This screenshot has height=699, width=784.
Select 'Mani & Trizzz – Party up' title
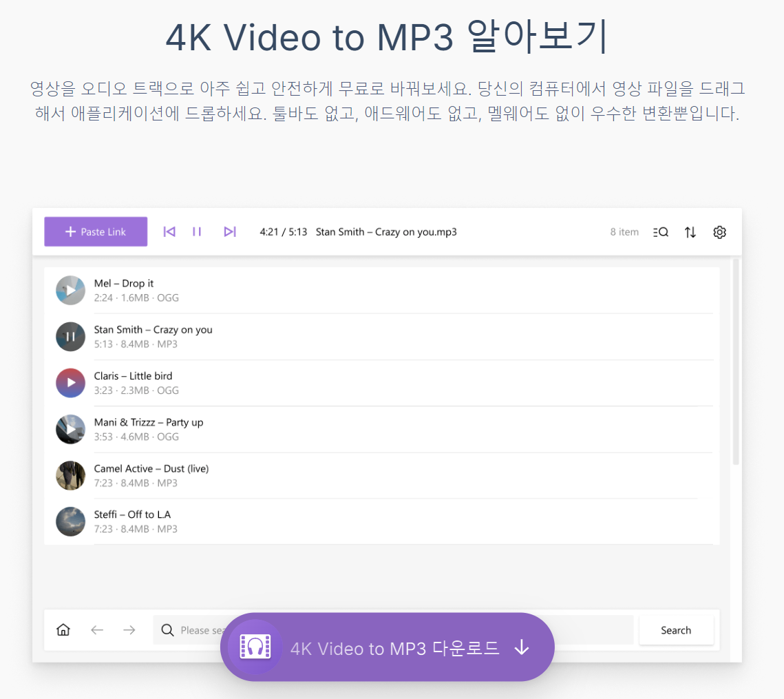149,422
